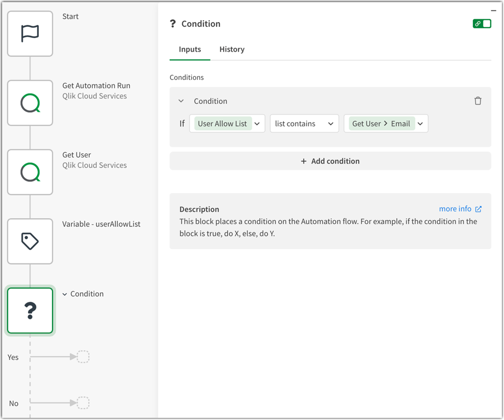
Task: Click the Start block label
Action: point(70,17)
